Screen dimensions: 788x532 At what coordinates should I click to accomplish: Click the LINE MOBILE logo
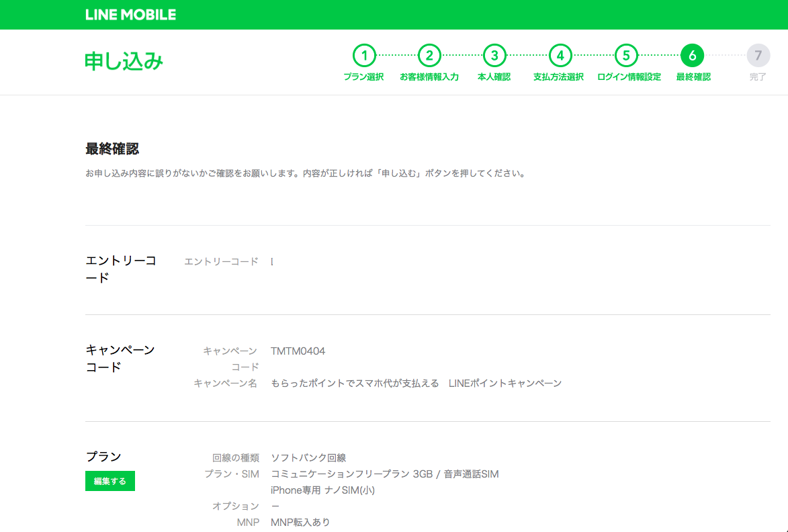point(131,15)
